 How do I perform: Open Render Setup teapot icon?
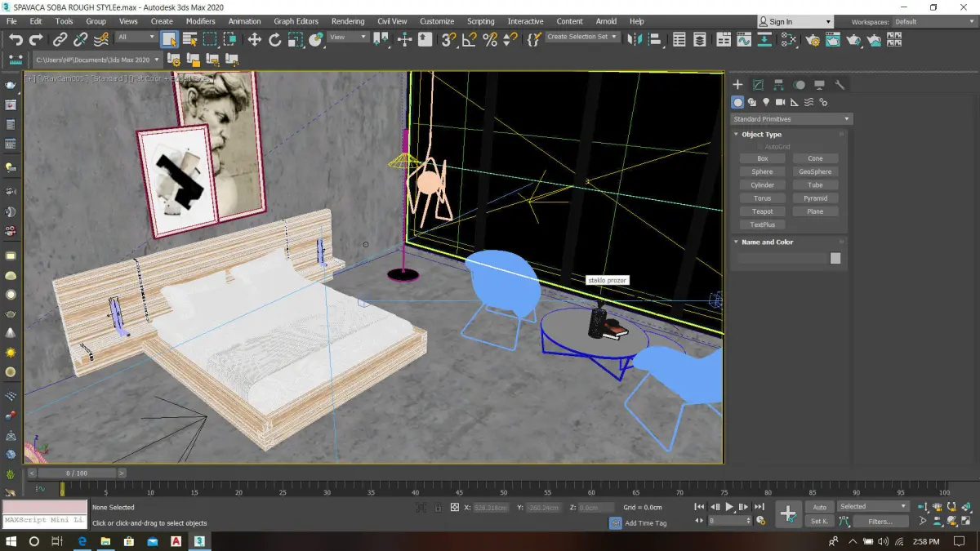coord(812,39)
